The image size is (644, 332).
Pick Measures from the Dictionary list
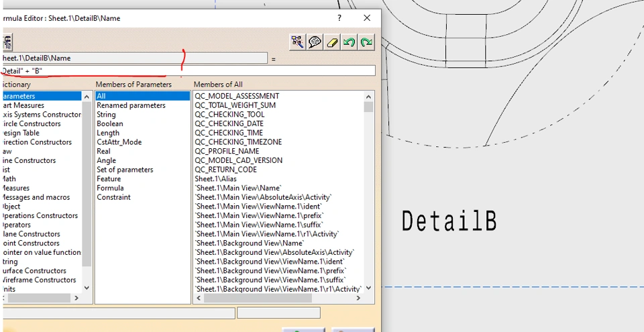(x=16, y=188)
